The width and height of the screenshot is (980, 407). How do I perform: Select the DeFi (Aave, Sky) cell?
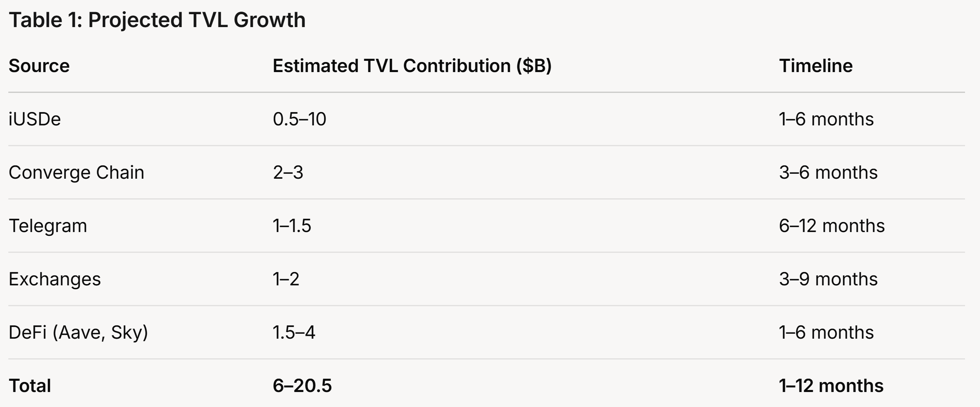(78, 332)
